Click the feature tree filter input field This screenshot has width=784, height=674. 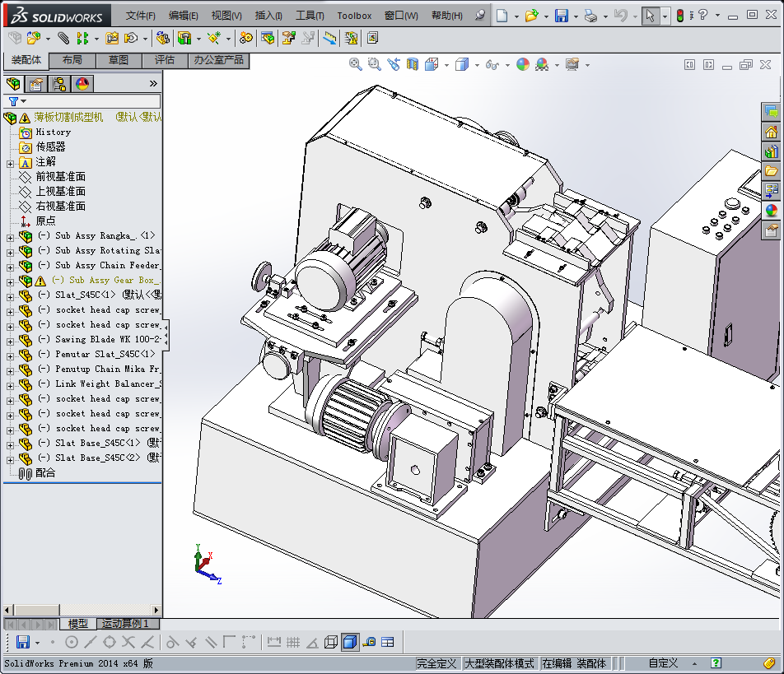[91, 101]
